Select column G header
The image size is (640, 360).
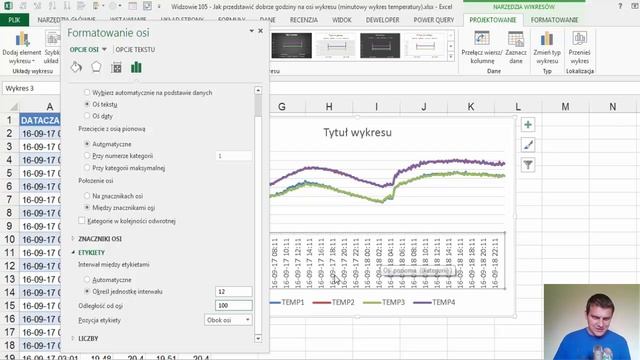coord(282,107)
